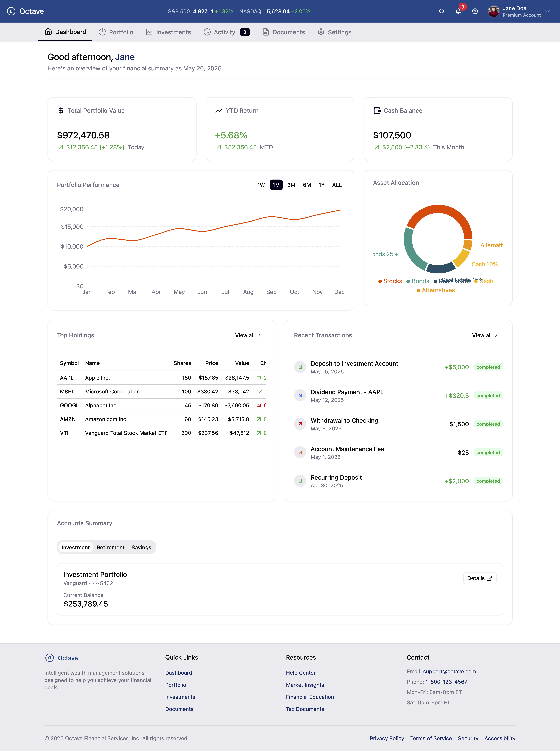Viewport: 560px width, 751px height.
Task: Click Account Maintenance Fee arrow icon
Action: coord(300,452)
